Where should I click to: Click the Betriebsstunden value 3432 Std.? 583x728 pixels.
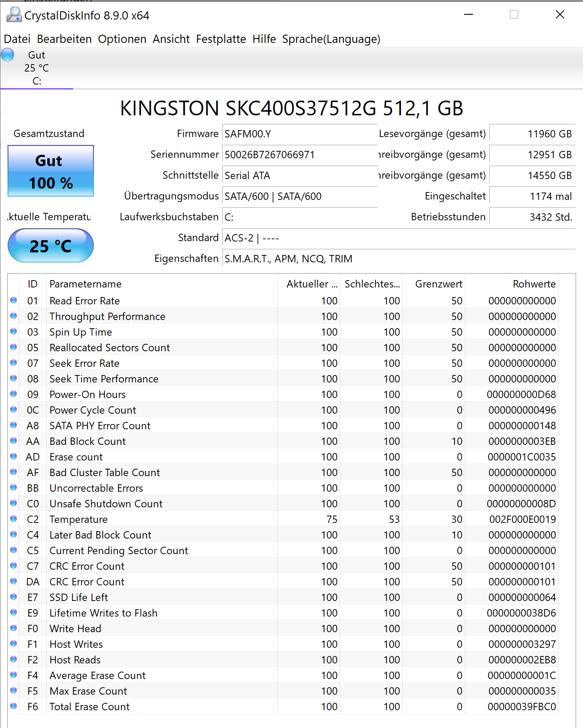tap(532, 217)
